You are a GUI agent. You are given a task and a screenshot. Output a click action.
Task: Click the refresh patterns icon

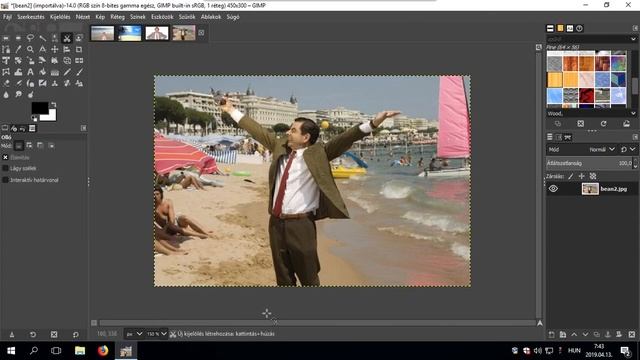[x=603, y=124]
